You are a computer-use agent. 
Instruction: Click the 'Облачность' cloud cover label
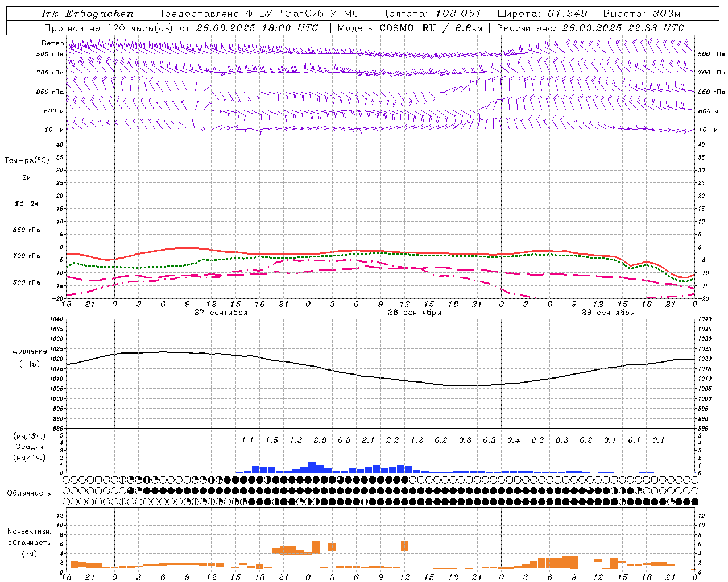point(29,493)
